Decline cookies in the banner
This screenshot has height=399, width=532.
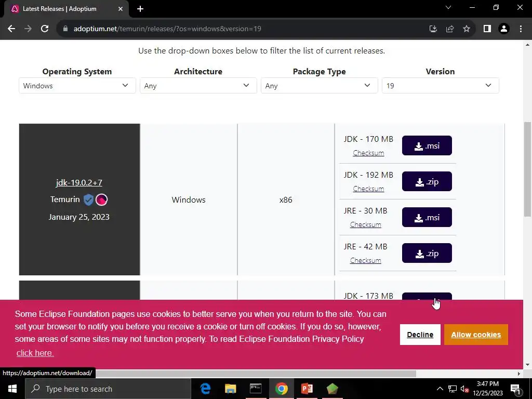coord(420,335)
